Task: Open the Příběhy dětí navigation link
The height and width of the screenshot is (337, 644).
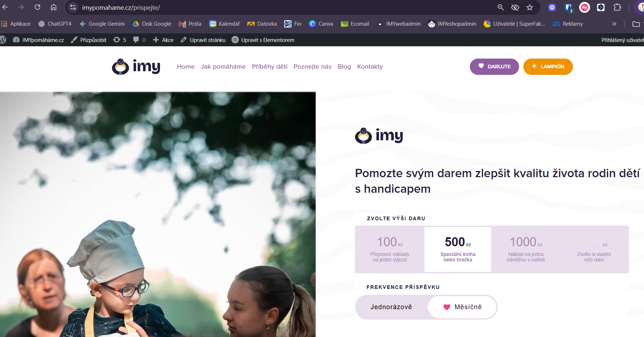Action: pyautogui.click(x=269, y=67)
